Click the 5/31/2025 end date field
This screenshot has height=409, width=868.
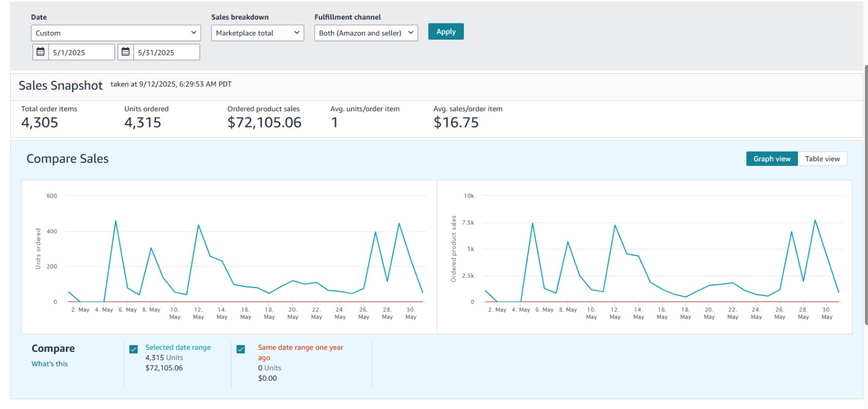click(166, 53)
